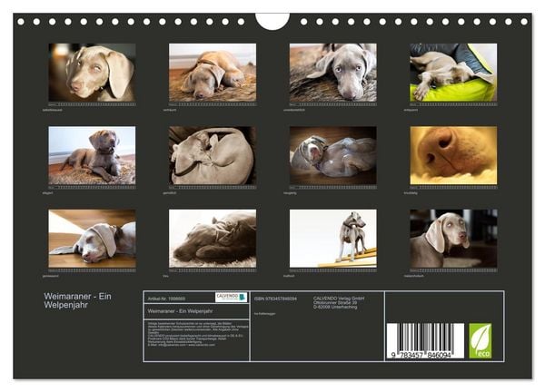Viewport: 545px width, 392px height.
Task: Click 'D-82008 Unterhaching' text
Action: point(335,307)
